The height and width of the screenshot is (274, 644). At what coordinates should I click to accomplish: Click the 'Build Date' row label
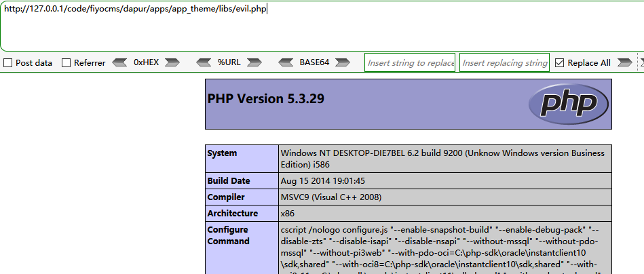tap(229, 181)
